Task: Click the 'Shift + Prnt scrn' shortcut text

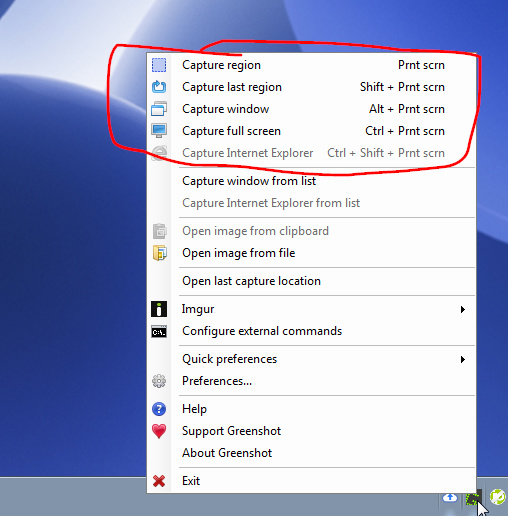Action: click(x=402, y=87)
